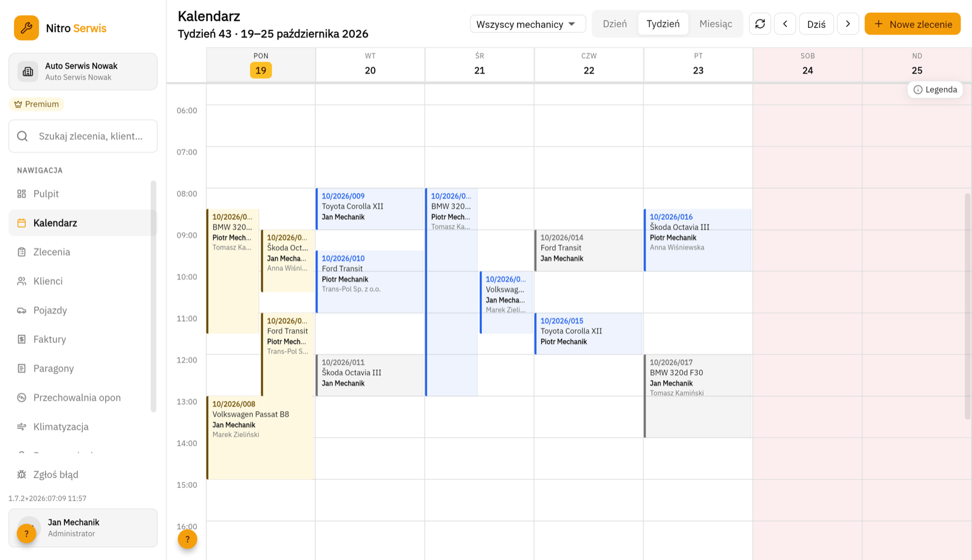
Task: Switch to Dzień day view
Action: pyautogui.click(x=615, y=24)
